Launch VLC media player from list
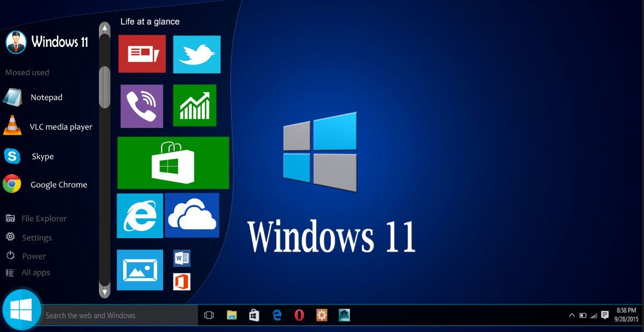 (60, 127)
